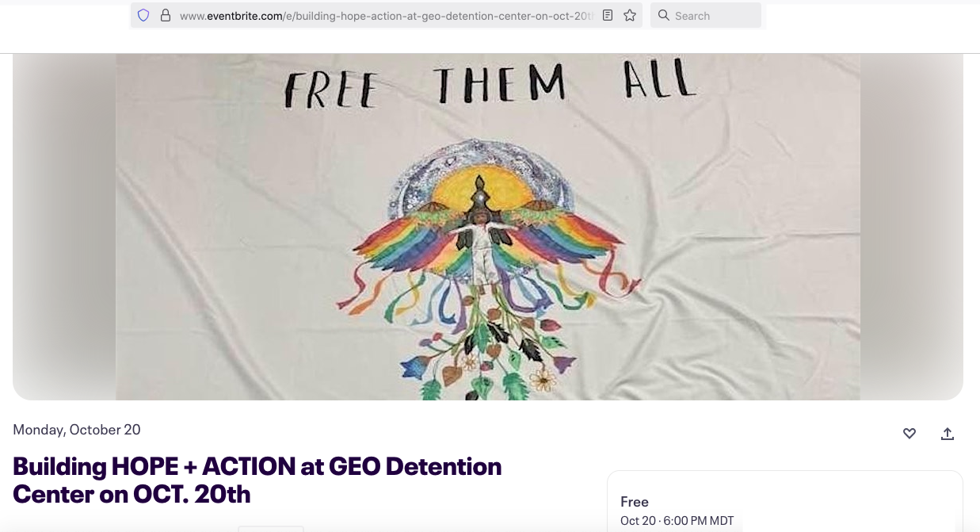View site security via padlock icon
Viewport: 980px width, 532px height.
166,15
